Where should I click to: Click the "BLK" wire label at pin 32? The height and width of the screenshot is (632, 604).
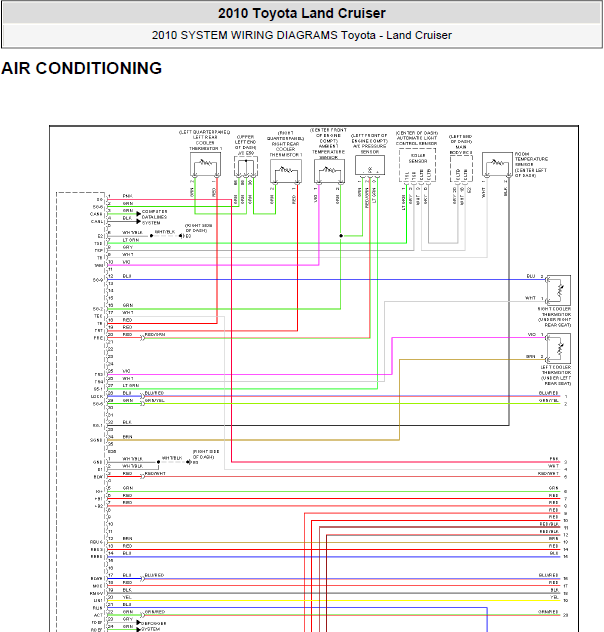point(127,422)
